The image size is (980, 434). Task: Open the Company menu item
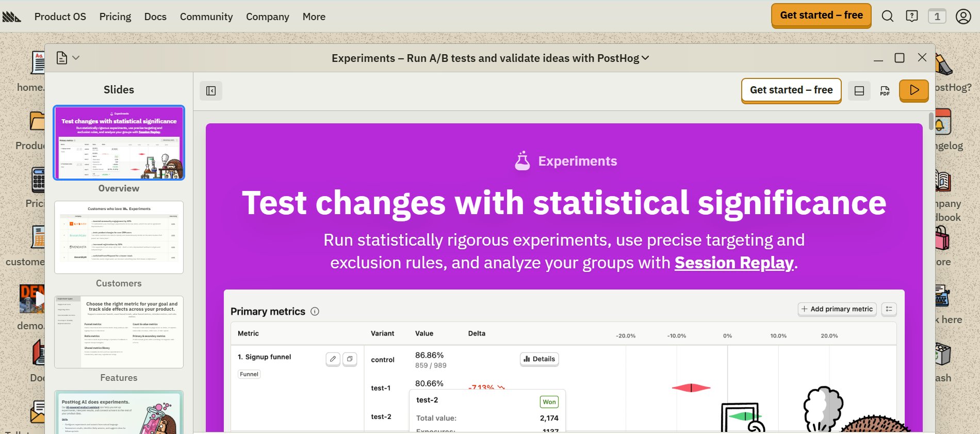(268, 17)
